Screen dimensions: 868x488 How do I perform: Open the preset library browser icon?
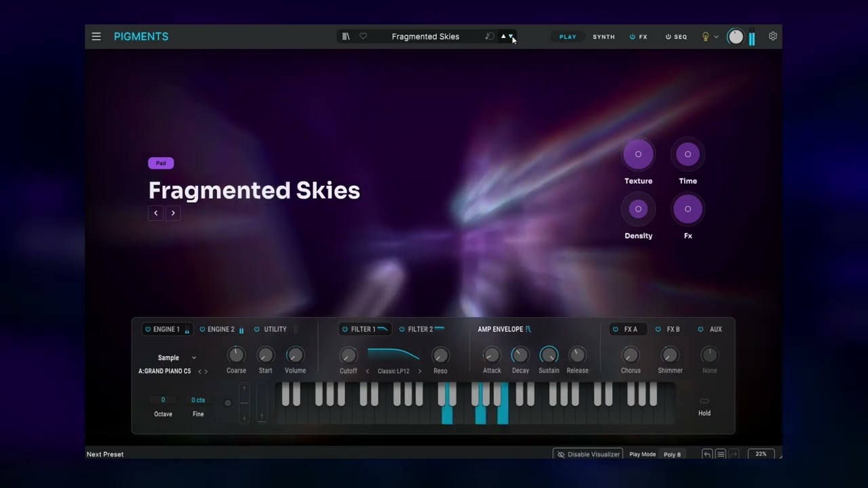coord(346,37)
